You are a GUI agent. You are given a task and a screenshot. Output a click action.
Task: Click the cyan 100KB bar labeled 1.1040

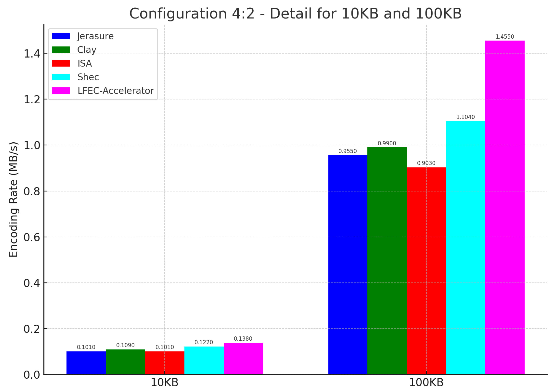pyautogui.click(x=465, y=248)
